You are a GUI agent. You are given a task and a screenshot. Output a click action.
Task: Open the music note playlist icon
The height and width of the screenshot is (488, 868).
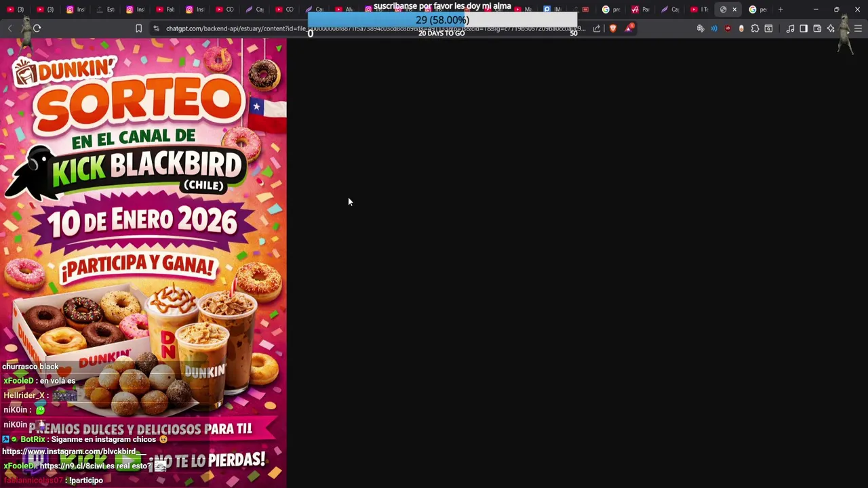790,28
